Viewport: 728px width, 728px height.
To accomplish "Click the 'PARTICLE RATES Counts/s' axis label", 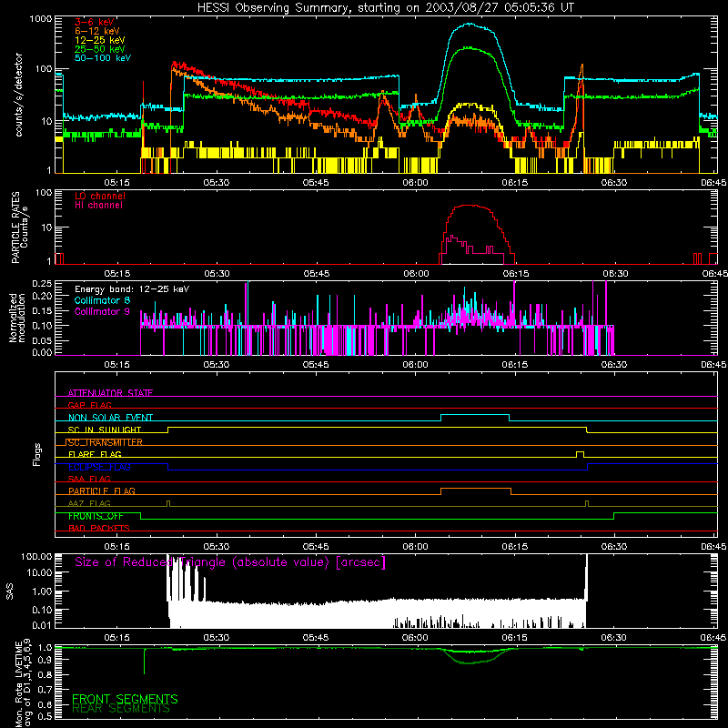I will (x=19, y=227).
